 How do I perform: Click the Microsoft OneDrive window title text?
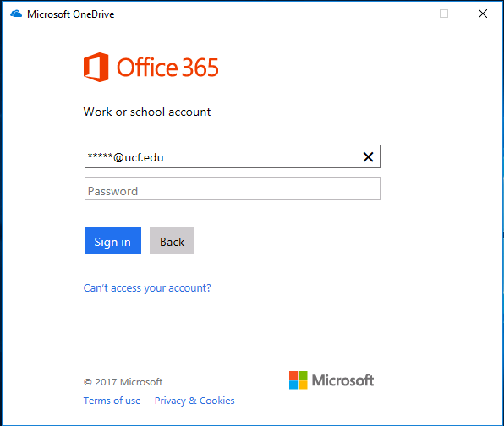(x=71, y=14)
